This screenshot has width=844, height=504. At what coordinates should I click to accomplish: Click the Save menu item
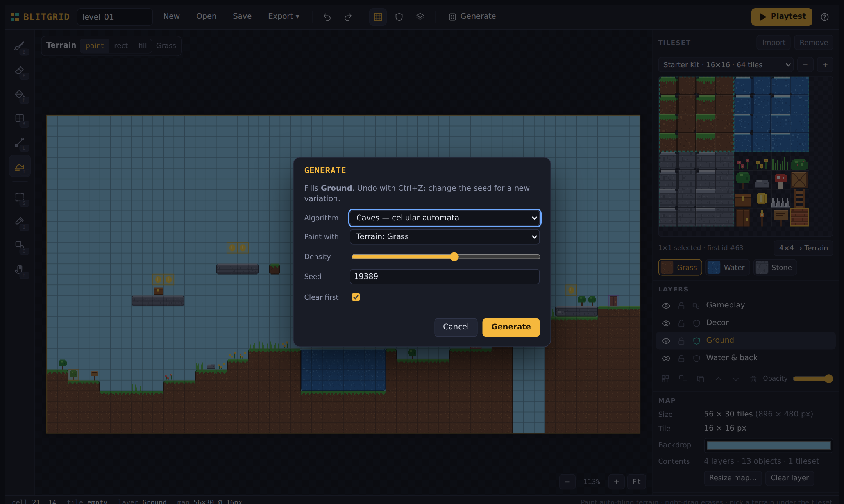tap(242, 16)
